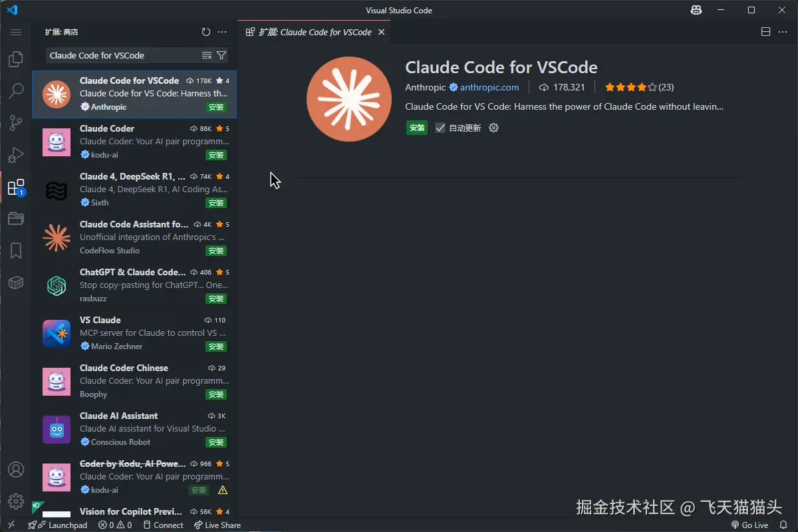The width and height of the screenshot is (798, 532).
Task: Close the Claude Code for VSCode tab
Action: click(381, 32)
